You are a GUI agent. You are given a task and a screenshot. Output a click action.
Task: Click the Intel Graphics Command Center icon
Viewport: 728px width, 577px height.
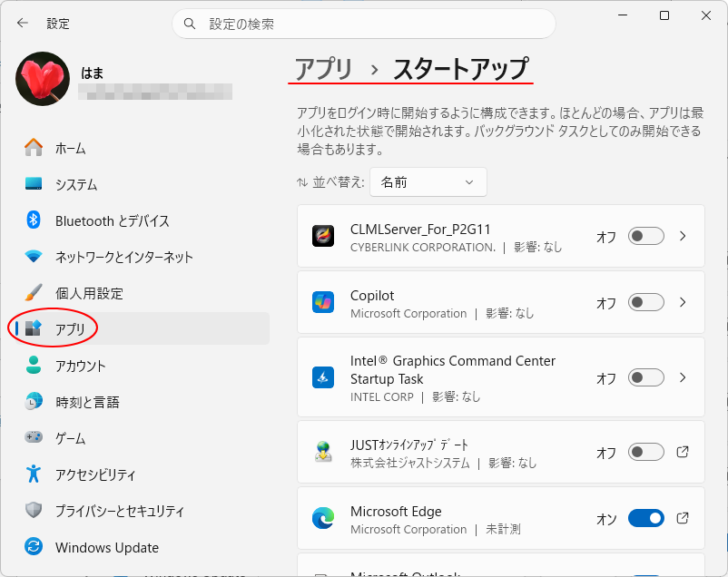(323, 377)
